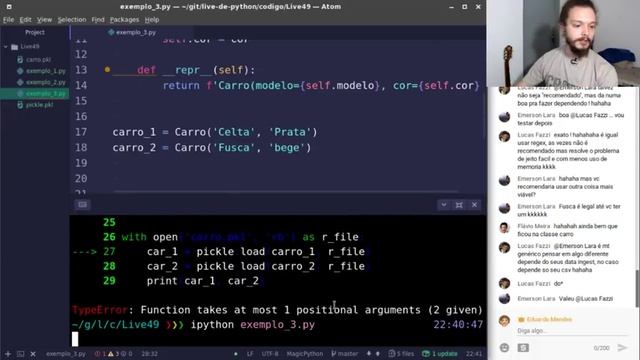
Task: Click Emerson Lara avatar on the Fusca message
Action: pos(504,208)
